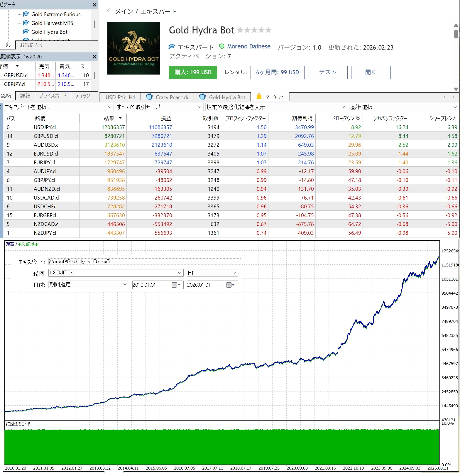460x476 pixels.
Task: Open the calendar picker for 2026.01.01 end date
Action: click(231, 285)
